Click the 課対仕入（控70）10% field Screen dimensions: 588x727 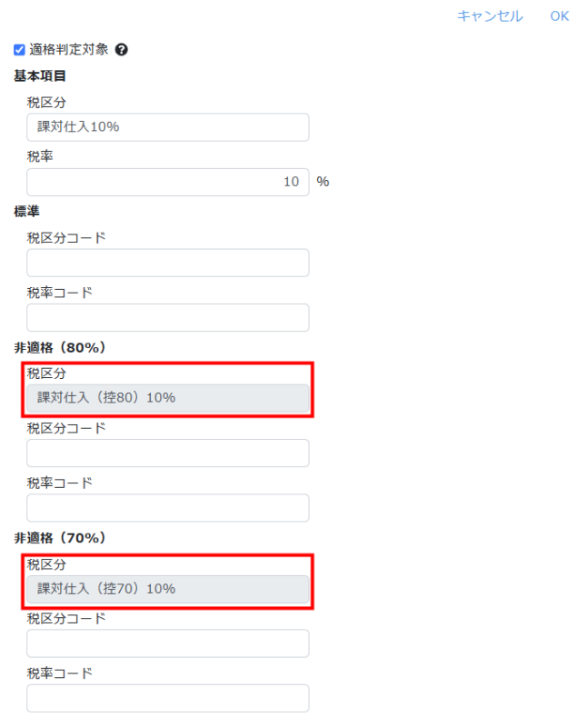pyautogui.click(x=168, y=589)
